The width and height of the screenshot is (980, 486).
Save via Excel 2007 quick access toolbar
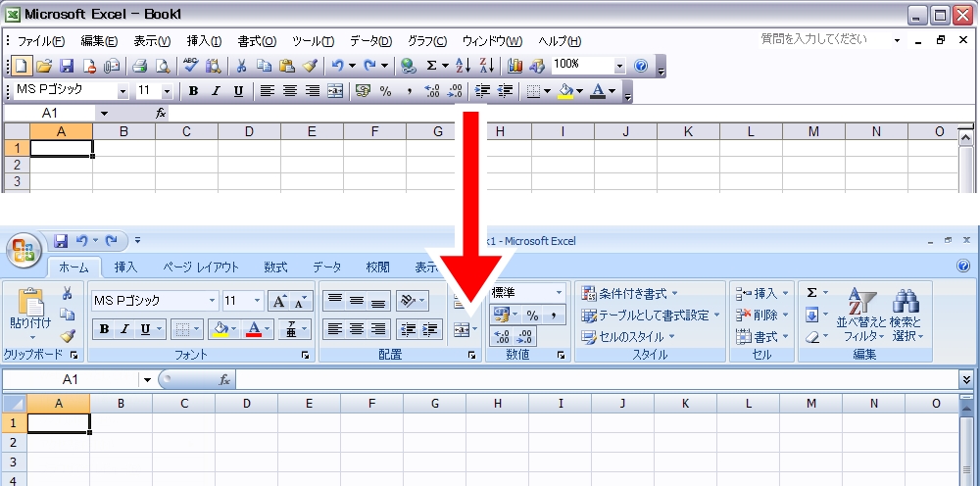(61, 240)
